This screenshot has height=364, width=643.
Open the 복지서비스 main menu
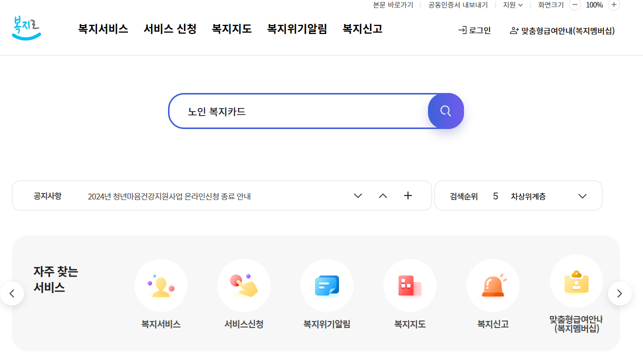point(103,29)
